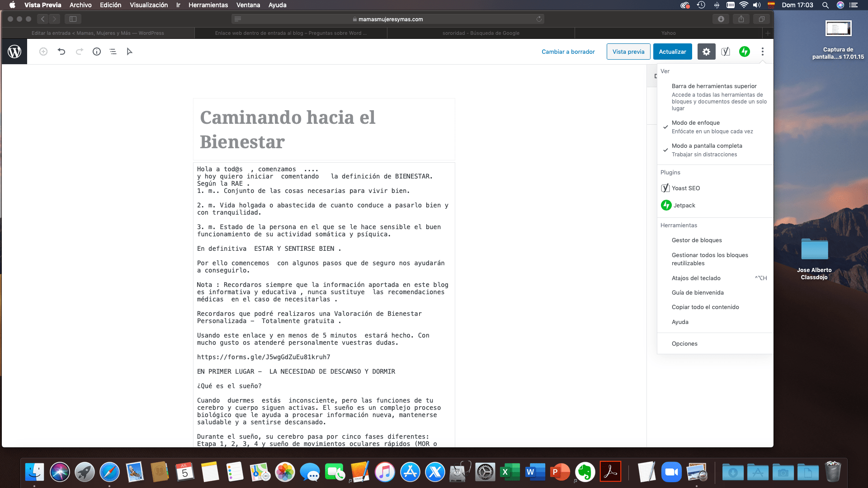Click the Actualizar button

pyautogui.click(x=672, y=52)
